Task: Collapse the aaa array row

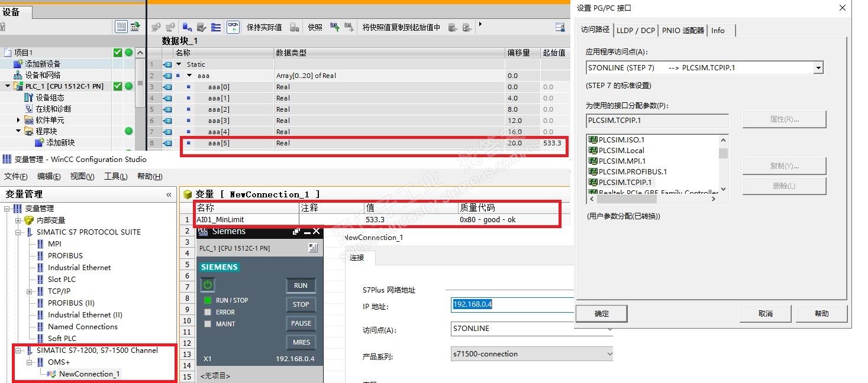Action: (x=189, y=76)
